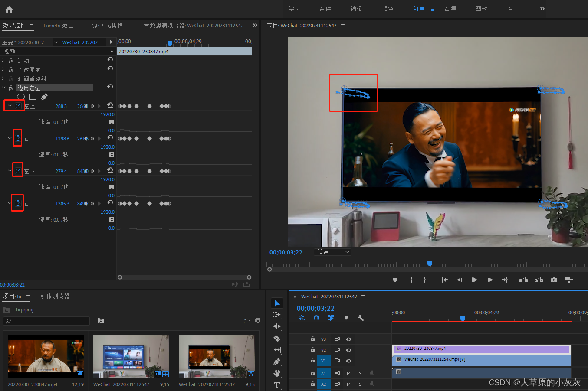The image size is (588, 391).
Task: Select the Slip tool
Action: [276, 350]
